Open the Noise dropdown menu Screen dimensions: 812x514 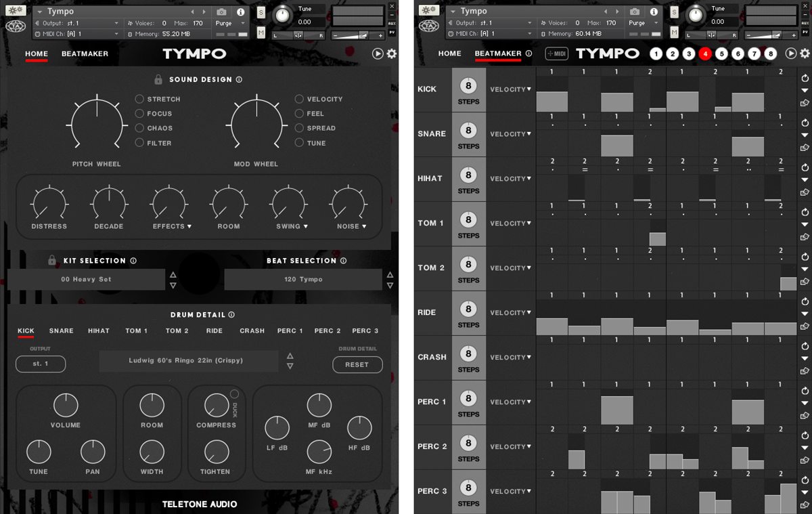coord(352,226)
